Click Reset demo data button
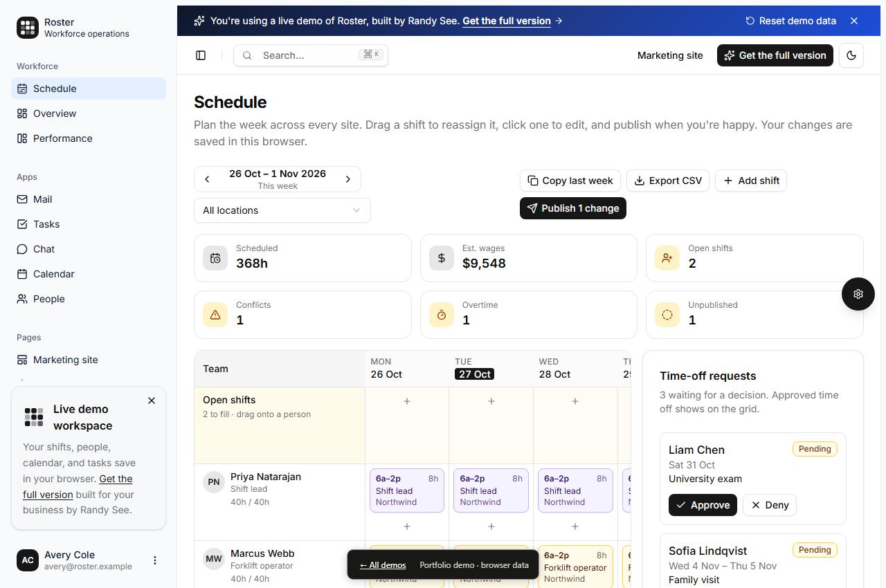 790,21
